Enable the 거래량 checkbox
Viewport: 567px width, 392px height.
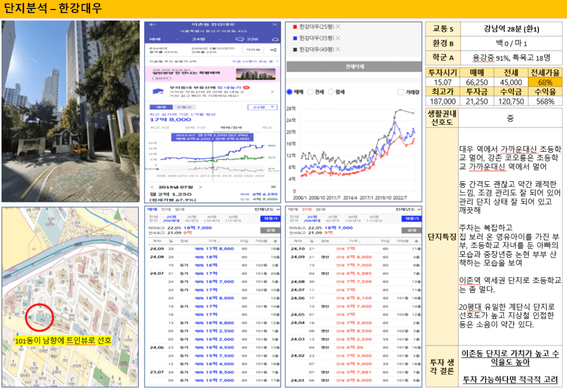tap(401, 92)
